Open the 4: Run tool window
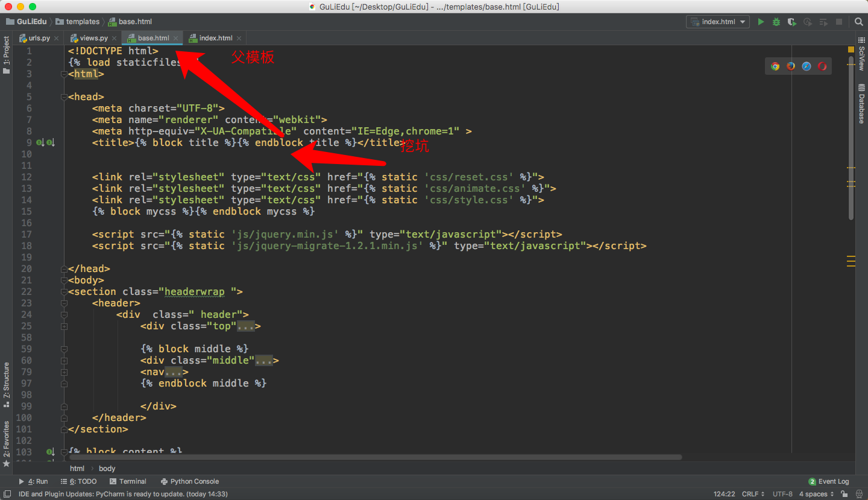Viewport: 868px width, 500px height. tap(34, 481)
